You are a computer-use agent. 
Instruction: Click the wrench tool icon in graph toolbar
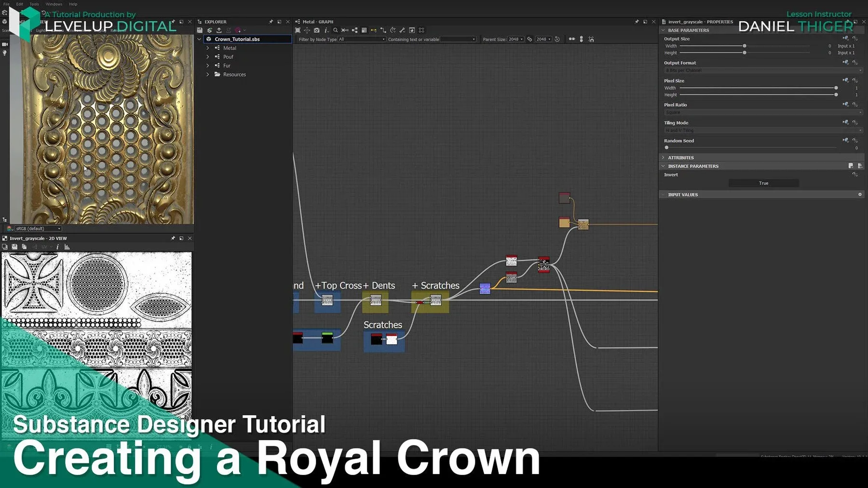point(402,30)
